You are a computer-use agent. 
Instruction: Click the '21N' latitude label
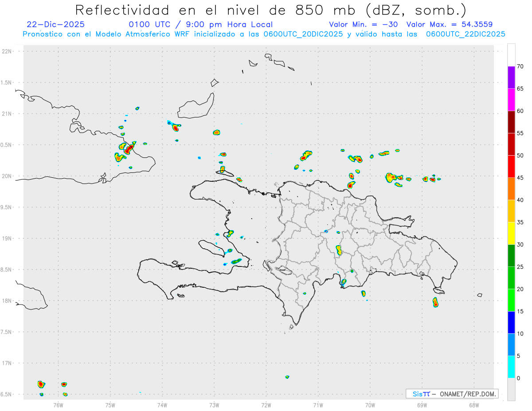[8, 114]
